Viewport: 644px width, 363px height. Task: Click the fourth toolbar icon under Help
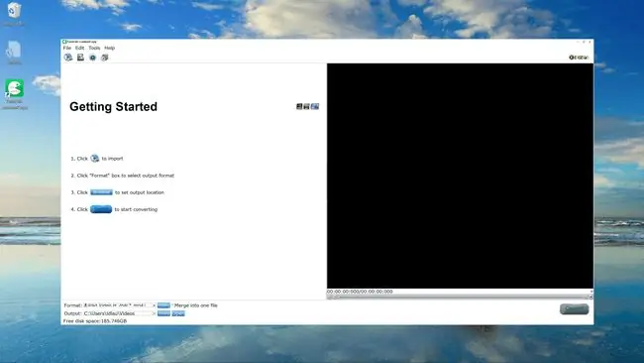[x=105, y=58]
